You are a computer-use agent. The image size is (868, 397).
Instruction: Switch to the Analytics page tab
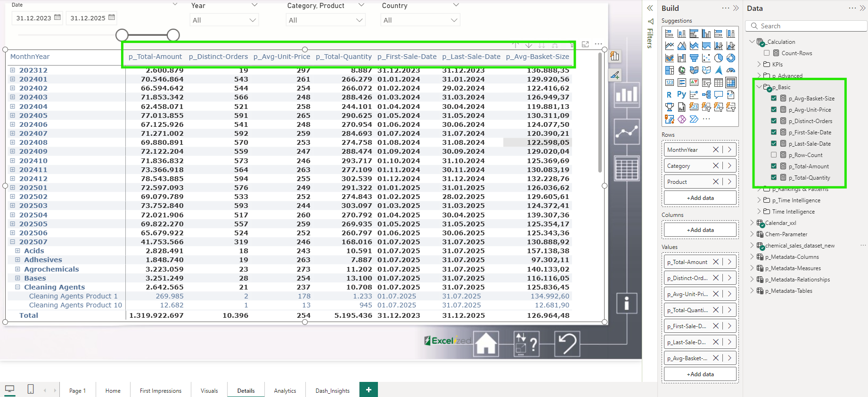[285, 390]
